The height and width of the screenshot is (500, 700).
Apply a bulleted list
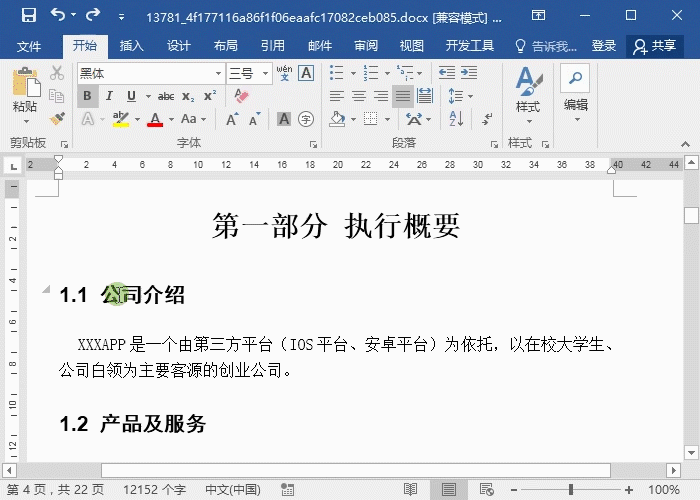point(337,72)
